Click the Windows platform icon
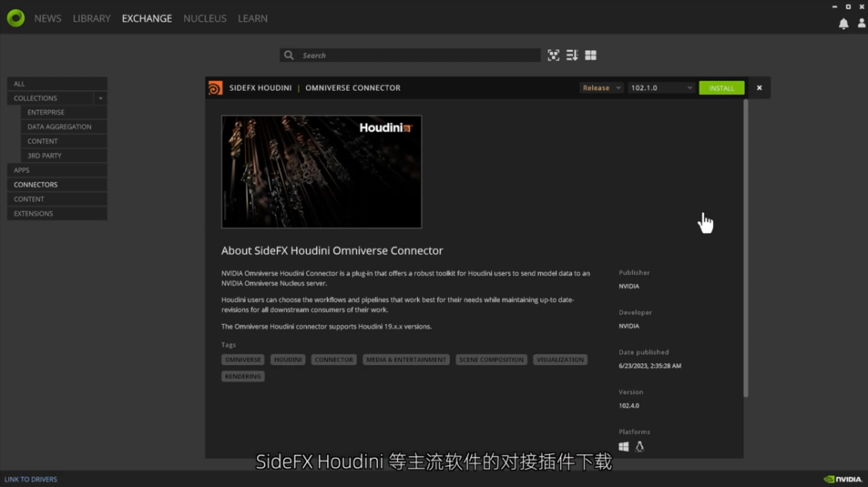The width and height of the screenshot is (868, 487). pyautogui.click(x=624, y=447)
